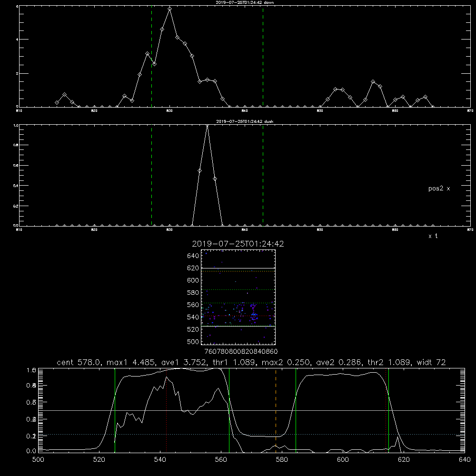Click x-axis label 840 under dawn plot
The image size is (476, 476).
[245, 111]
